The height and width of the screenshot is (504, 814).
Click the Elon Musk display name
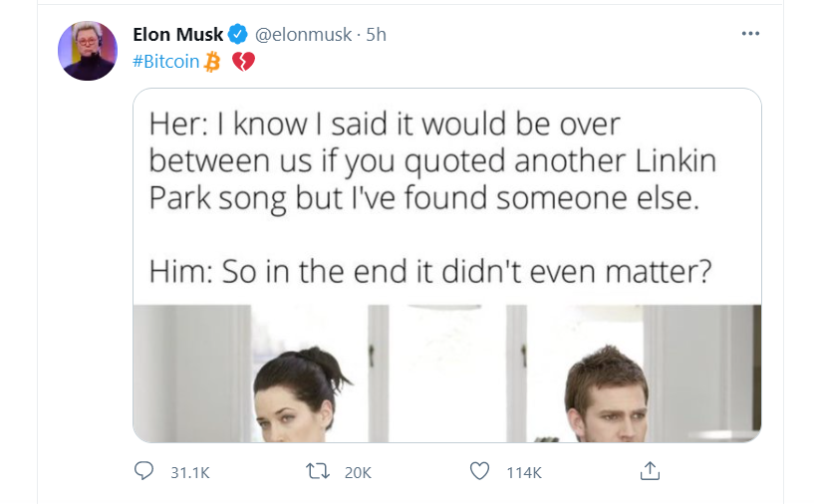click(177, 35)
